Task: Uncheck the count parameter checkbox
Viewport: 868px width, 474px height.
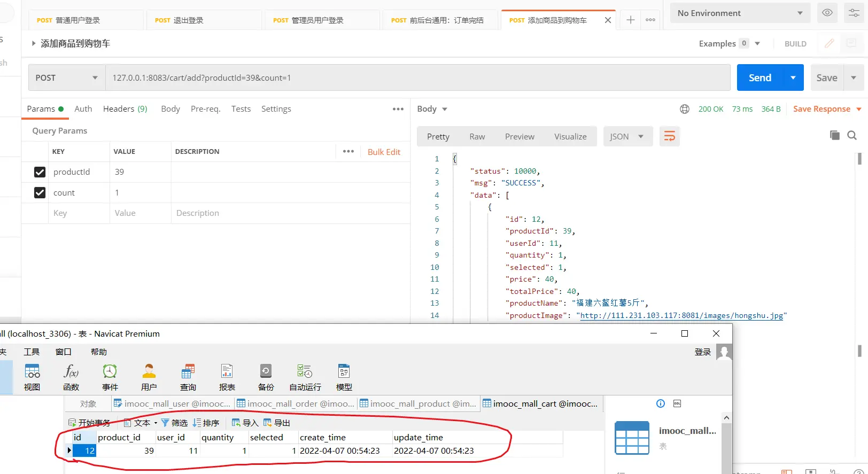Action: coord(40,192)
